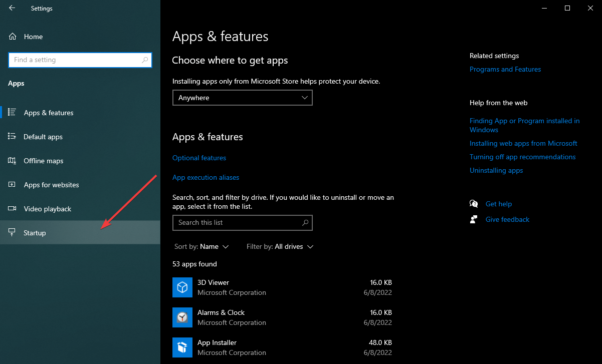This screenshot has width=602, height=364.
Task: Select the App Installer app icon
Action: [182, 347]
